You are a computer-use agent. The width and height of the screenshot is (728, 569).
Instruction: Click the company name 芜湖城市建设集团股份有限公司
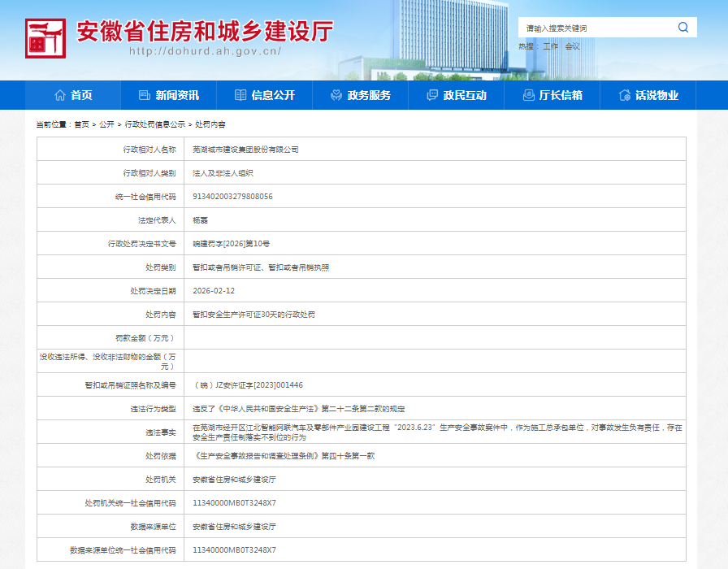tap(245, 150)
